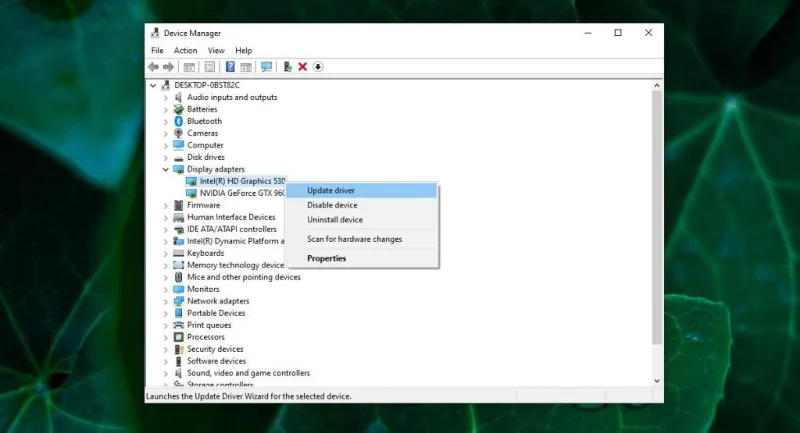Select the Intel(R) Dynamic Platform label
Image resolution: width=800 pixels, height=433 pixels.
click(x=235, y=241)
